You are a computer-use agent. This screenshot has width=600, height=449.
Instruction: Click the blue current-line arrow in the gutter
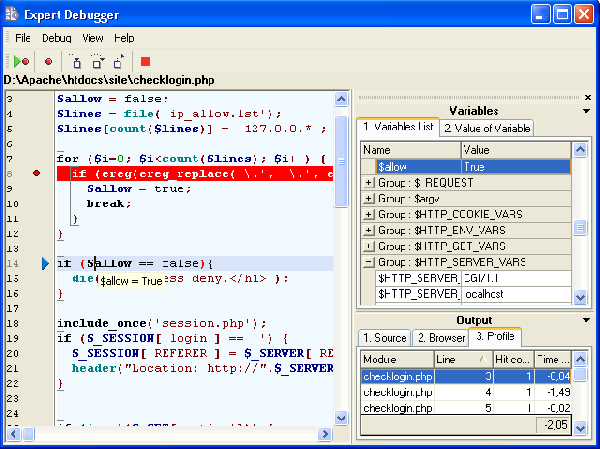click(x=45, y=264)
